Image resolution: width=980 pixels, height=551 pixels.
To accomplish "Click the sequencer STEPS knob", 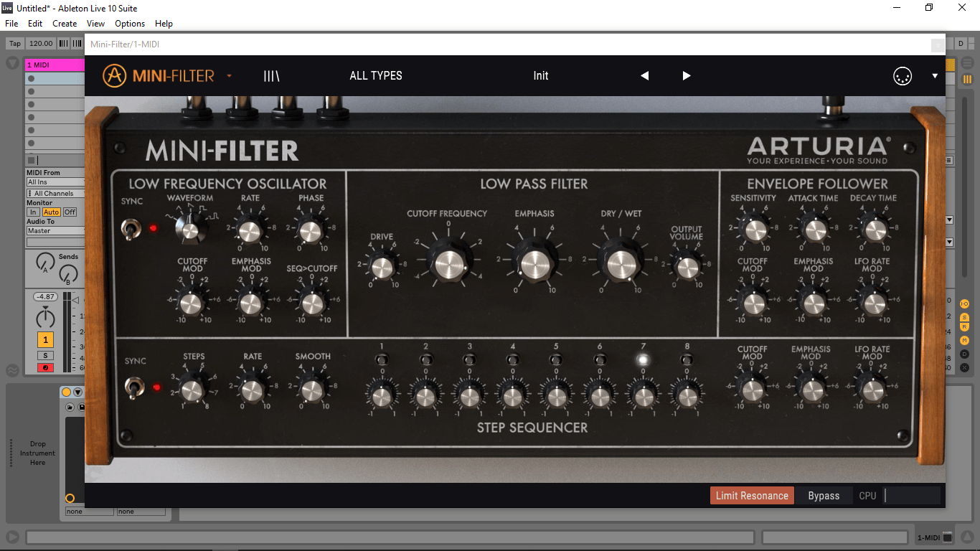I will [192, 390].
